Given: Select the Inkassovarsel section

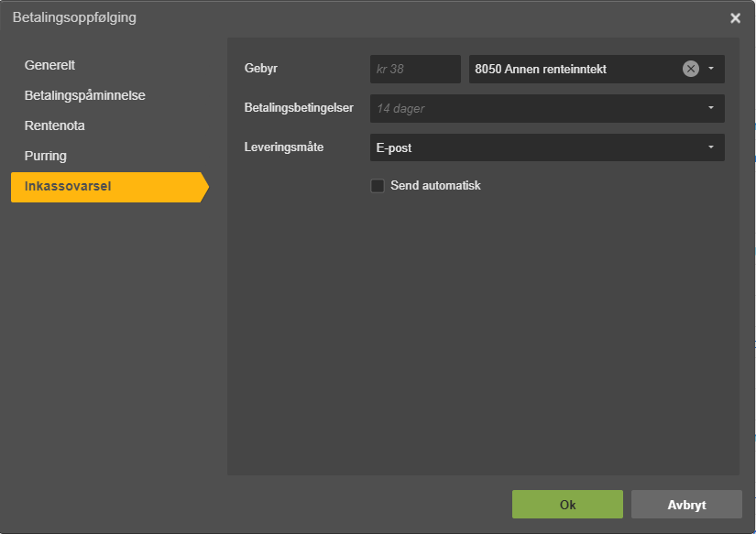Looking at the screenshot, I should pyautogui.click(x=110, y=187).
